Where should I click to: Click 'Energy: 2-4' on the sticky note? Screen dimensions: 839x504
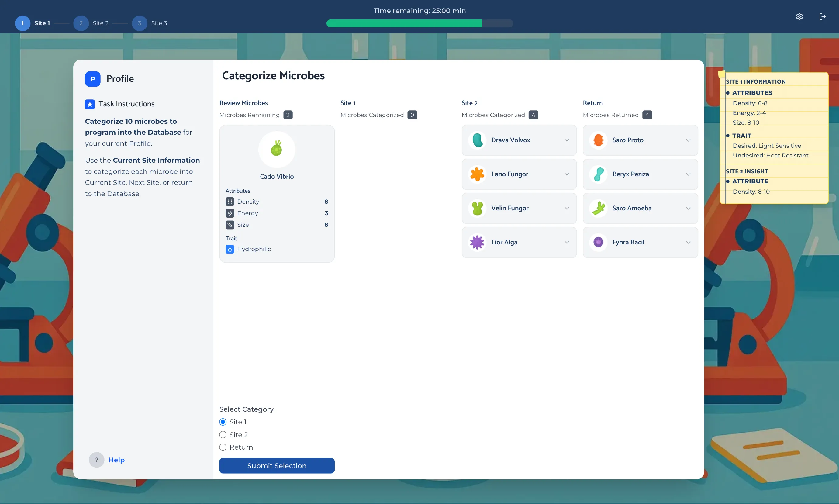point(749,113)
